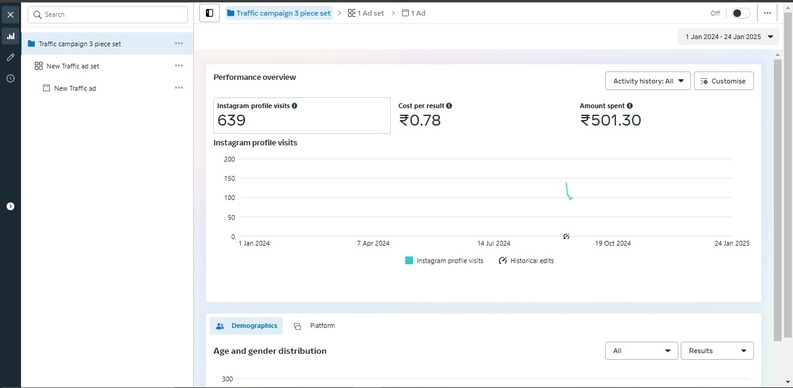Open more options for New Traffic ad
This screenshot has width=793, height=388.
pos(179,88)
